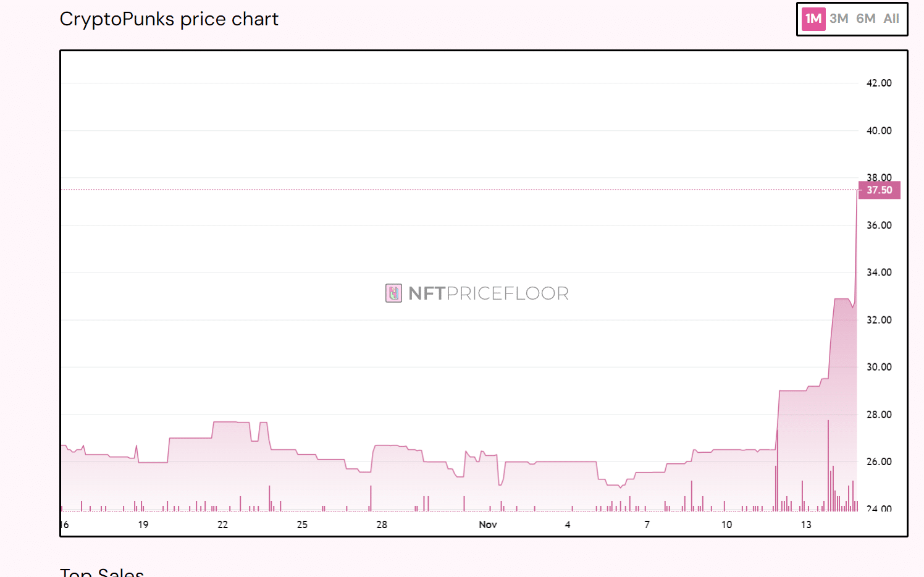Select the 1M time range tab

coord(813,19)
